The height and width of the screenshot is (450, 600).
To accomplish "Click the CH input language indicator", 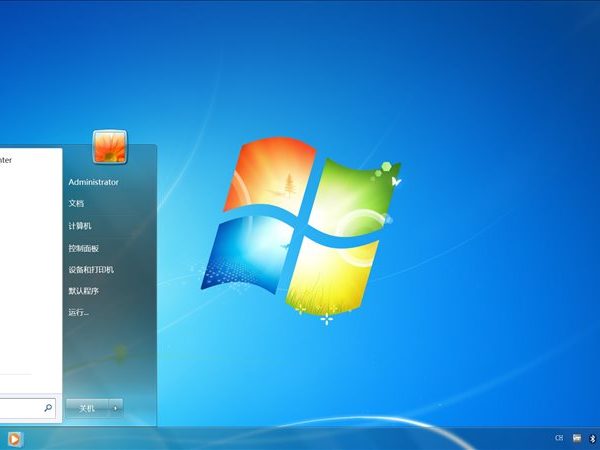I will click(x=558, y=439).
